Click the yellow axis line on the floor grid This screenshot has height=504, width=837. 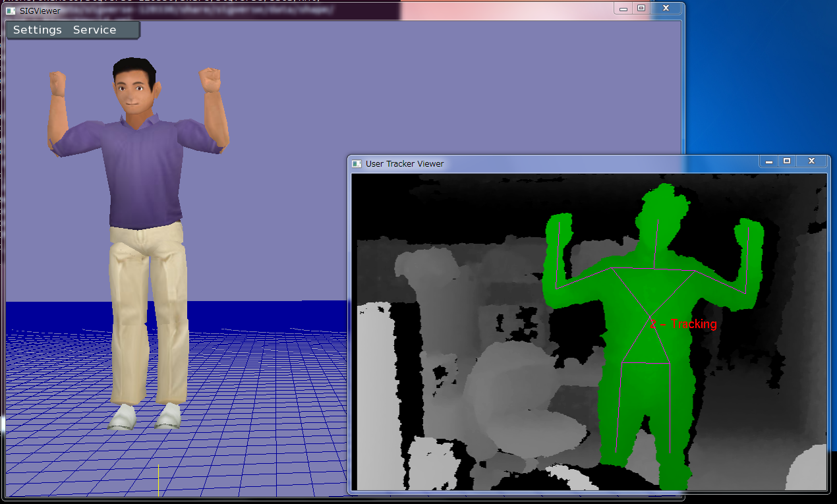tap(158, 480)
